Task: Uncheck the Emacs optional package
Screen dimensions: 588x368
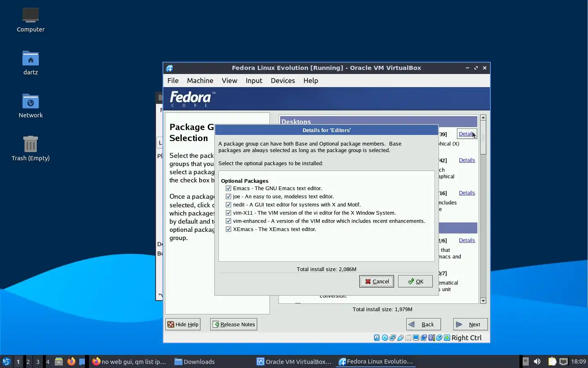Action: coord(228,188)
